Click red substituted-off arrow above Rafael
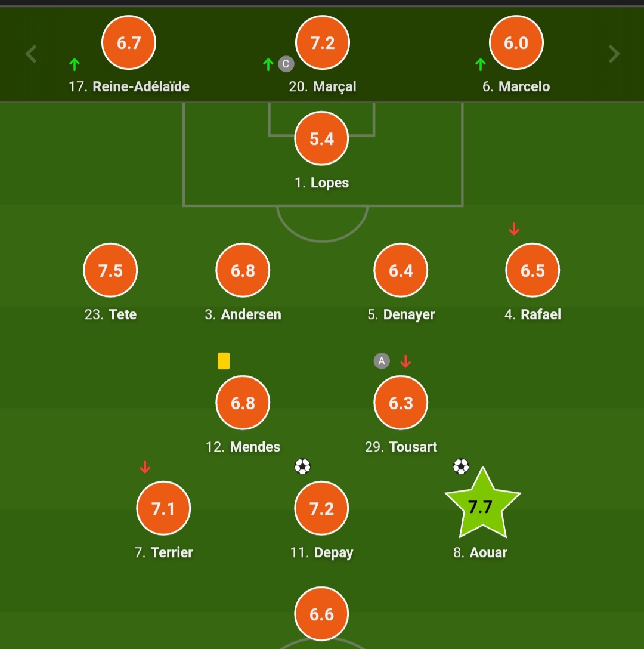The width and height of the screenshot is (644, 649). click(x=514, y=228)
